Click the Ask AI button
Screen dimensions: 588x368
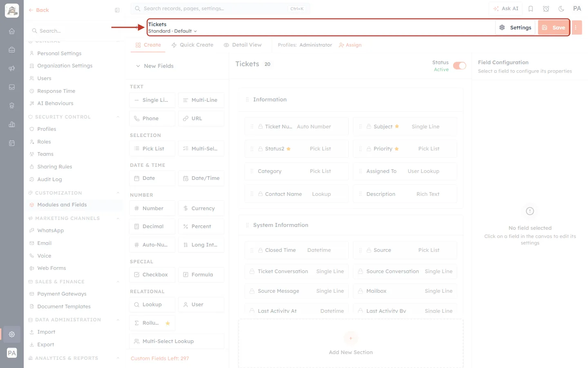pos(506,9)
